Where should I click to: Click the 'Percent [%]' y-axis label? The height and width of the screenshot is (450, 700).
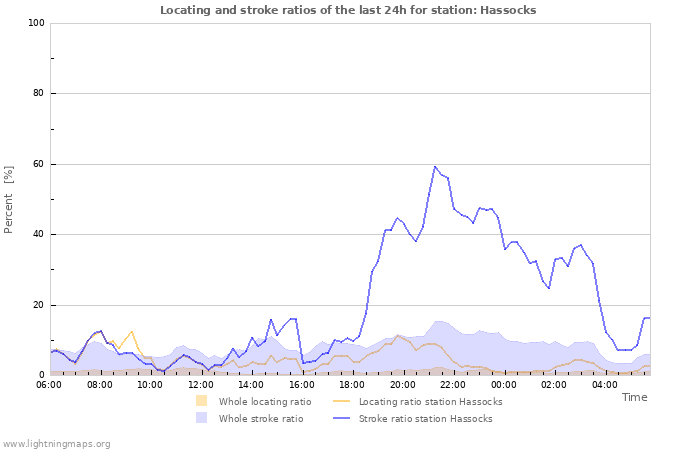[x=8, y=200]
